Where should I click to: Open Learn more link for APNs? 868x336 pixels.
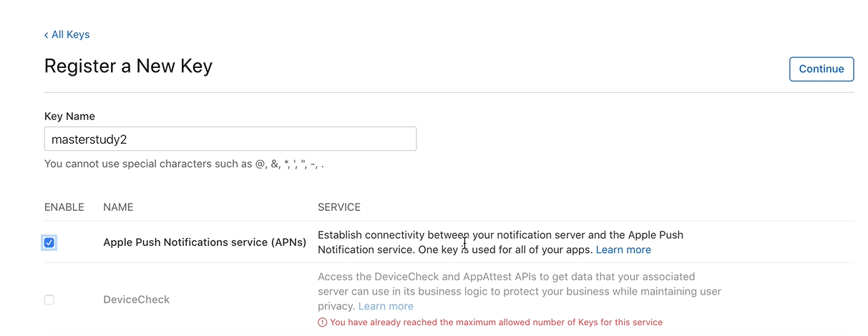pyautogui.click(x=623, y=250)
